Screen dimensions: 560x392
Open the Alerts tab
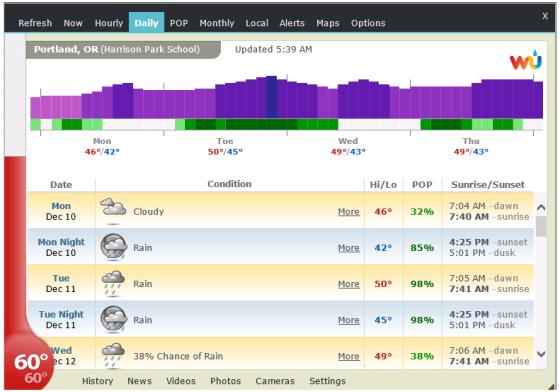(292, 23)
